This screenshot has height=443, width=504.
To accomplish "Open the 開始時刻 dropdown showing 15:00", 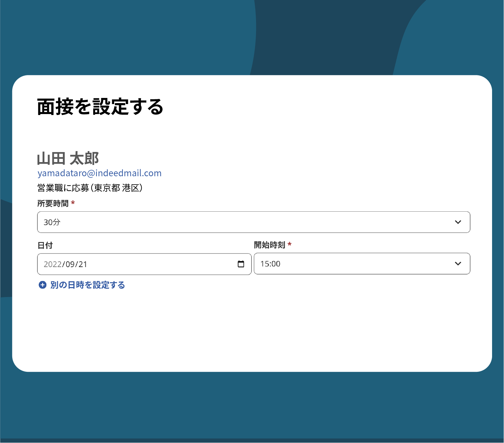I will coord(362,264).
